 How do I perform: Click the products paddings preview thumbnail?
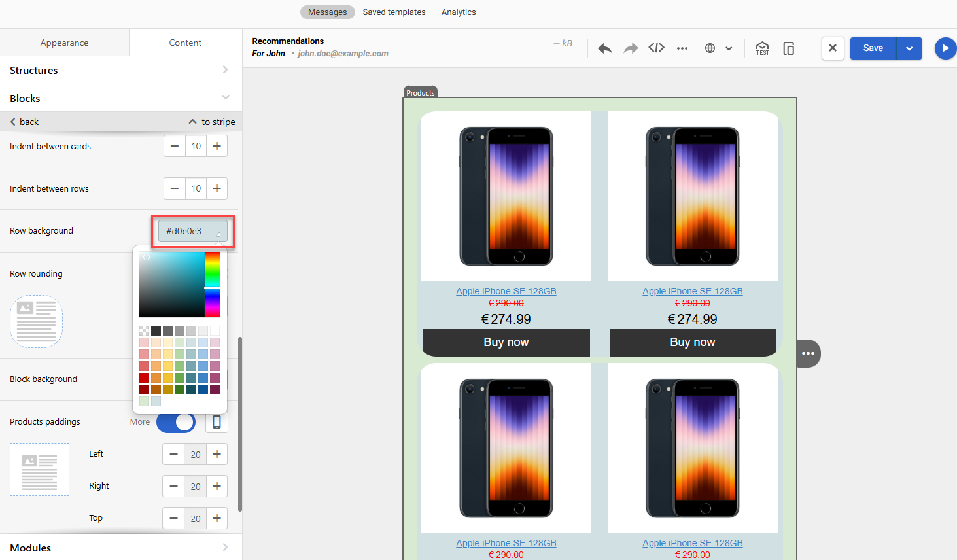click(39, 469)
